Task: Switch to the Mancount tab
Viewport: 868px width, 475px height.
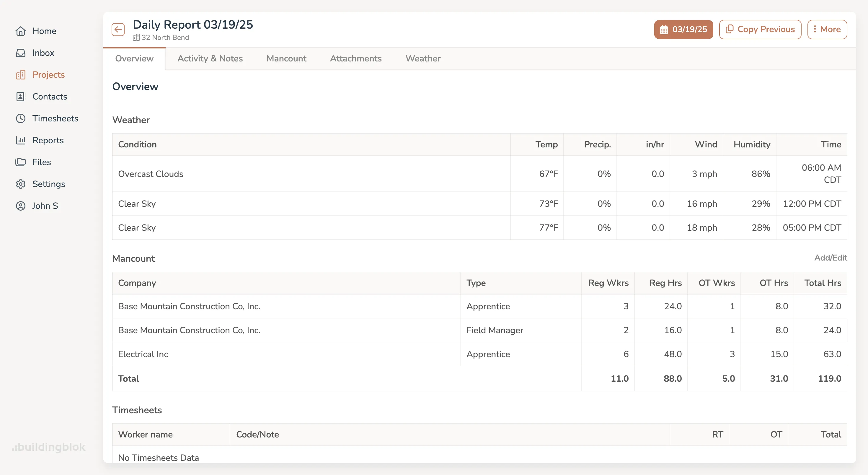Action: (286, 58)
